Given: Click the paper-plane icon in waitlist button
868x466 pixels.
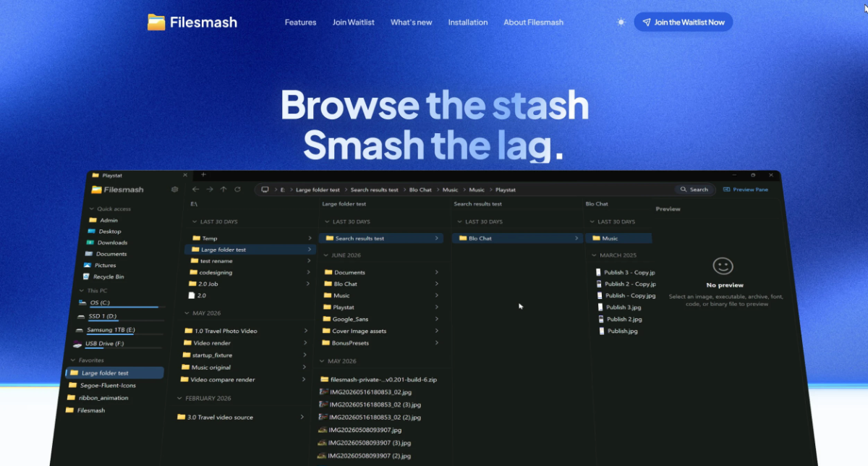Looking at the screenshot, I should (647, 22).
